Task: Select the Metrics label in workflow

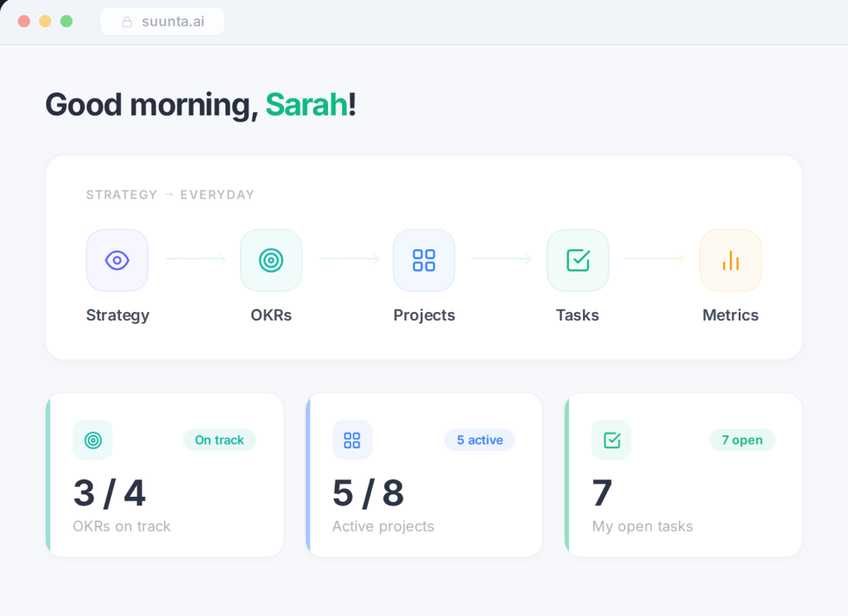Action: 730,315
